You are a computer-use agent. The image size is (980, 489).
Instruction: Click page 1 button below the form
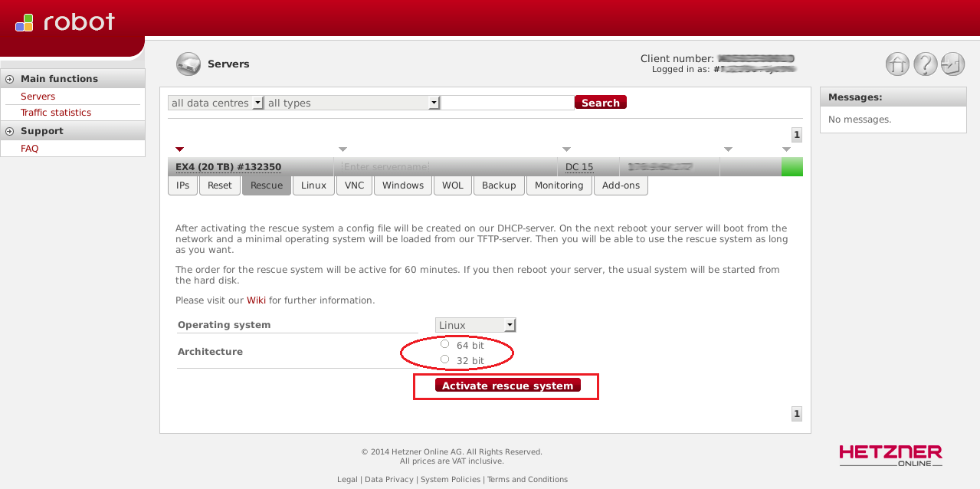click(x=797, y=414)
